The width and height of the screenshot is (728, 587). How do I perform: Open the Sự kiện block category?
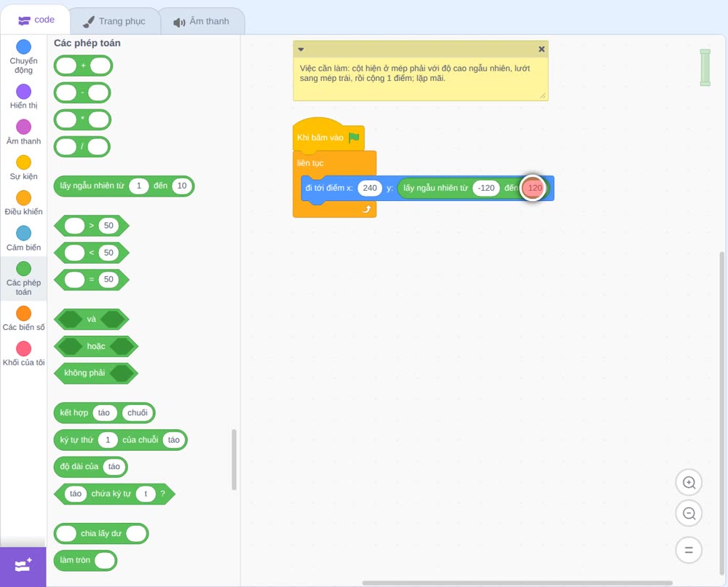tap(24, 168)
